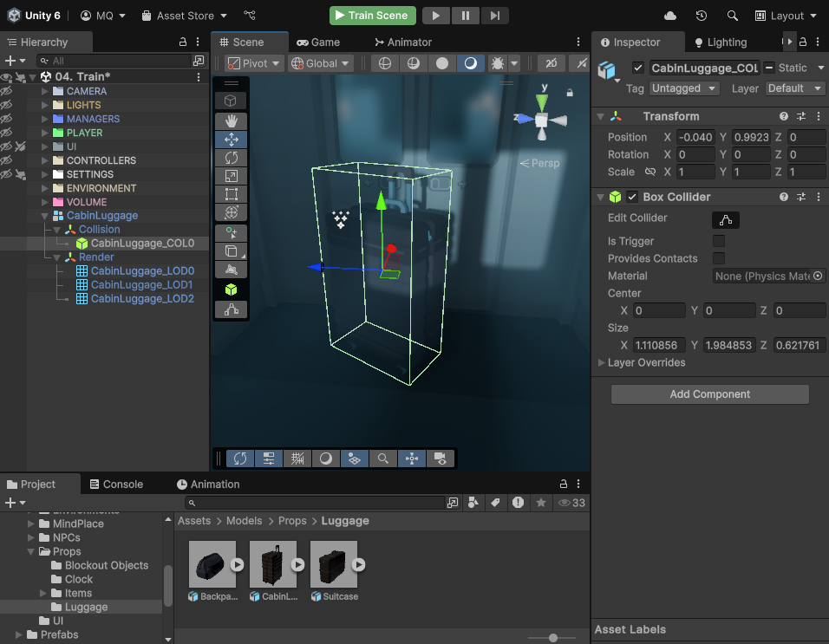Open the Layer dropdown showing Default

pyautogui.click(x=794, y=88)
